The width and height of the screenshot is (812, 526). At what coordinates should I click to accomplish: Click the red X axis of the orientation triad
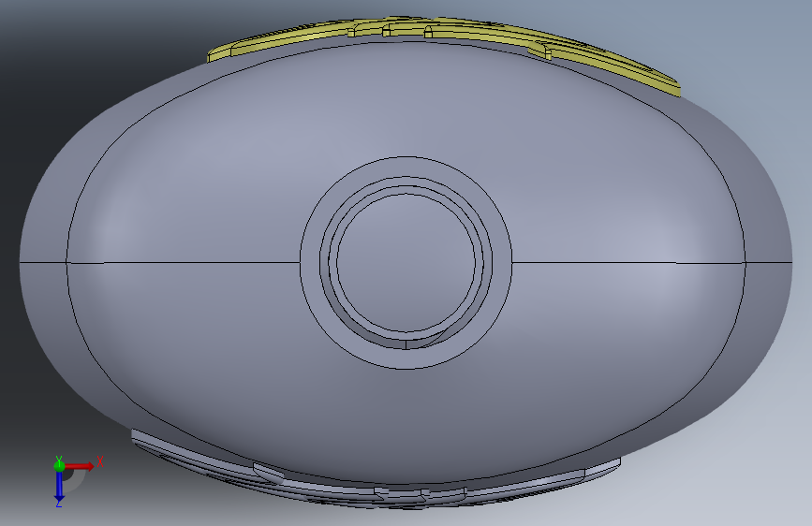point(80,466)
